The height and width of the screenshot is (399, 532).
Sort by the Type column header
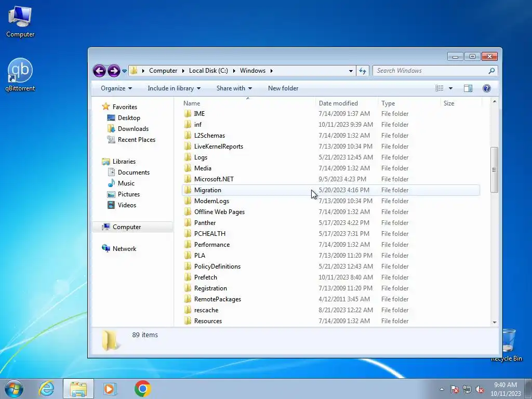pos(409,103)
